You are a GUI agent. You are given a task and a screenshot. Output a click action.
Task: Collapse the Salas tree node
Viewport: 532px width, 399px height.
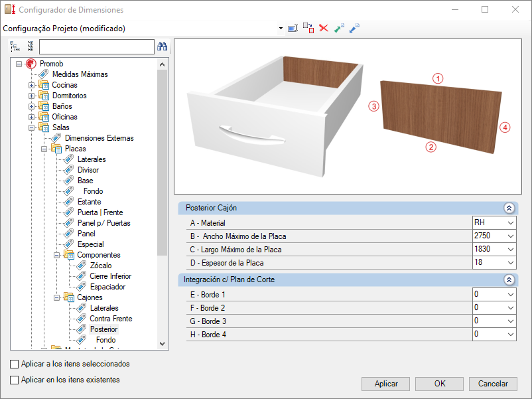point(32,127)
